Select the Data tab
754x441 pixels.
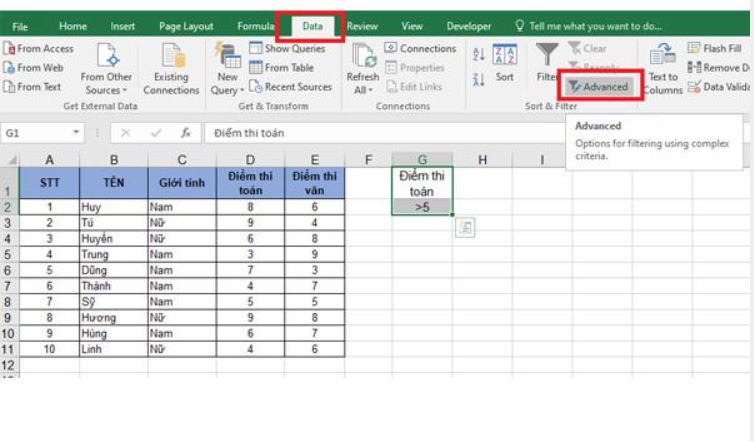312,26
